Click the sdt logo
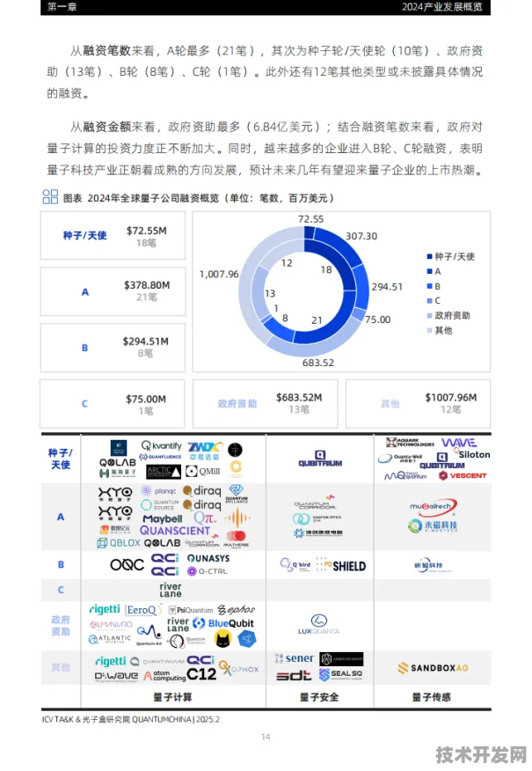The image size is (532, 771). coord(294,676)
